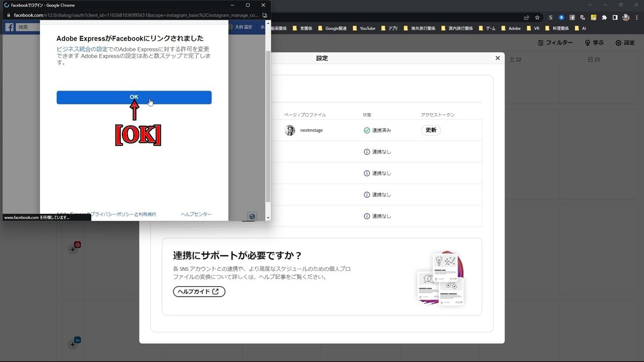Click the 状態 column header
644x362 pixels.
click(x=367, y=115)
